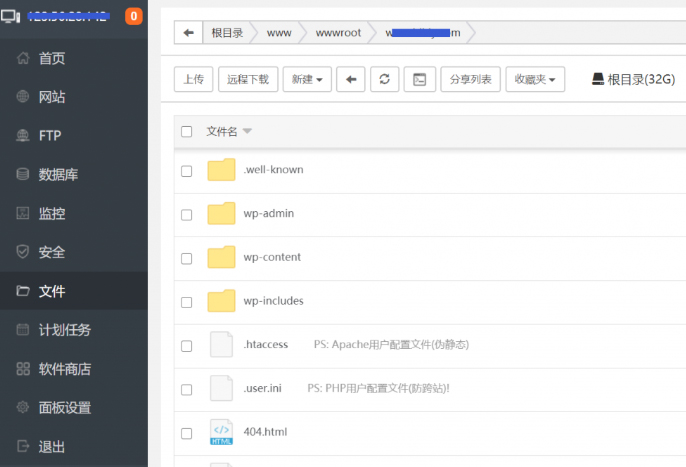The height and width of the screenshot is (467, 686).
Task: Click the wwwroot breadcrumb segment
Action: point(337,33)
